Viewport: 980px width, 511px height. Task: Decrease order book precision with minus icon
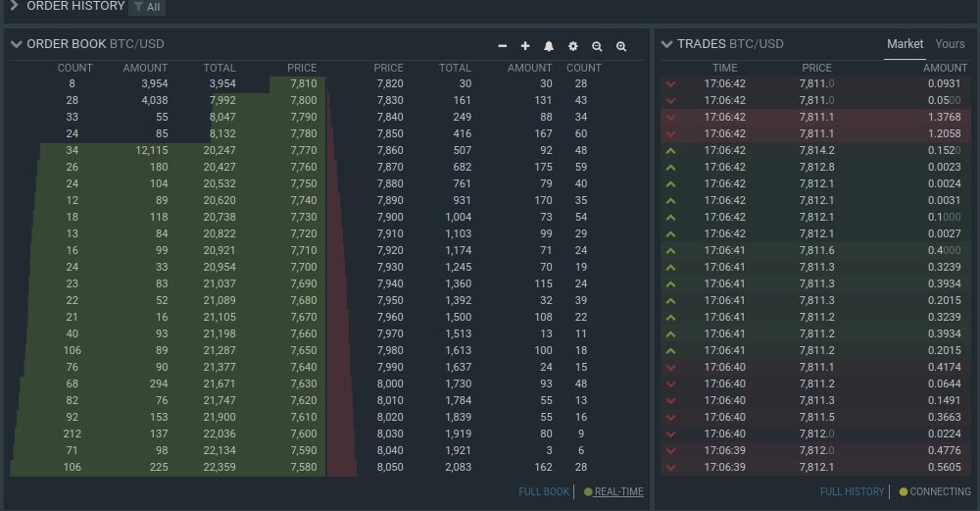[x=502, y=46]
